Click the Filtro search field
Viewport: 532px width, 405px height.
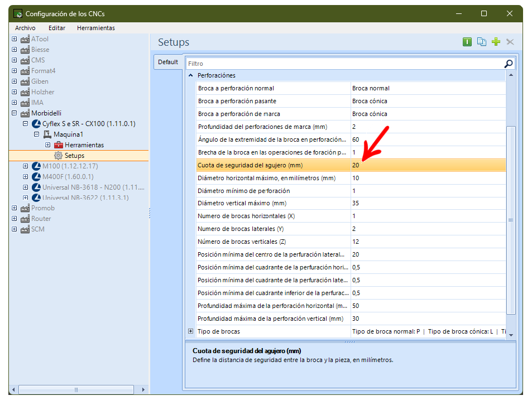tap(344, 64)
